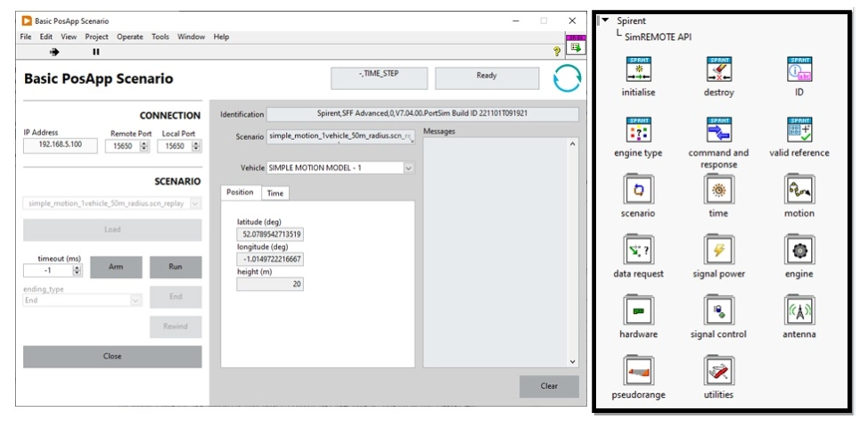Open the File menu
This screenshot has width=868, height=428.
(26, 37)
